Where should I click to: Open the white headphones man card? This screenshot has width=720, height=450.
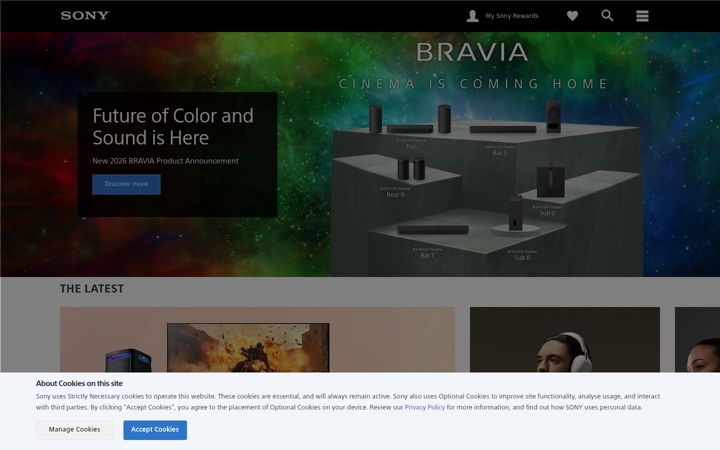coord(565,340)
